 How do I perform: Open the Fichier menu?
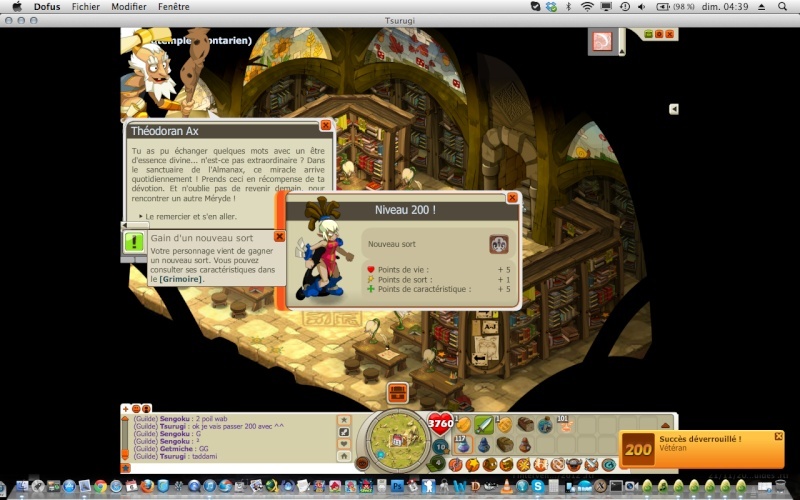tap(86, 7)
